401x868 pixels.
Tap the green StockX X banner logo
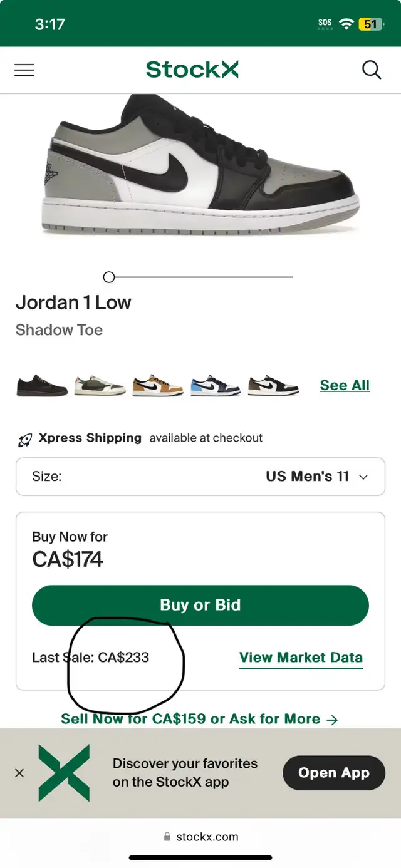coord(64,773)
